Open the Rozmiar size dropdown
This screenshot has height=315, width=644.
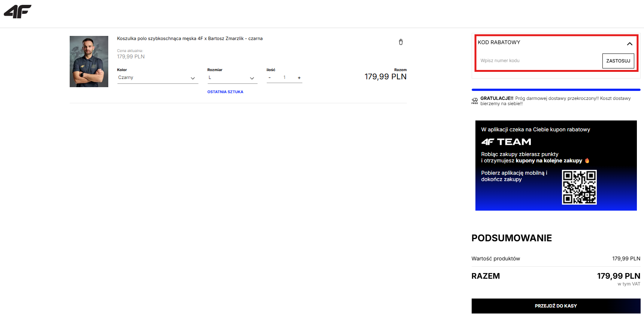coord(232,78)
